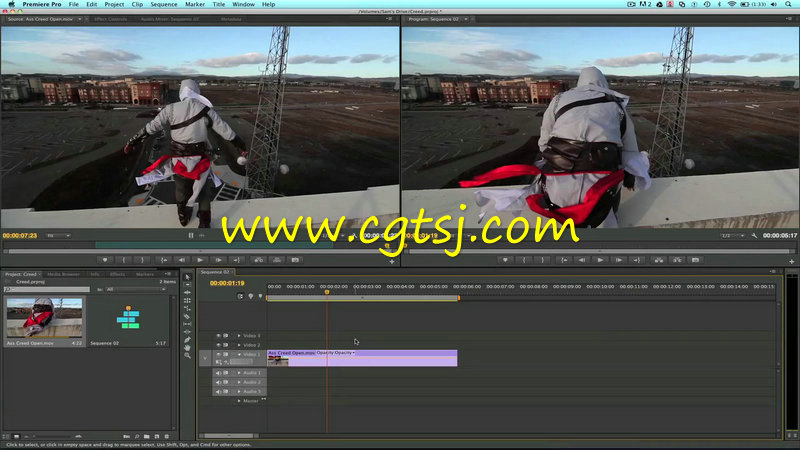Image resolution: width=800 pixels, height=450 pixels.
Task: Expand the Master audio track
Action: (239, 401)
